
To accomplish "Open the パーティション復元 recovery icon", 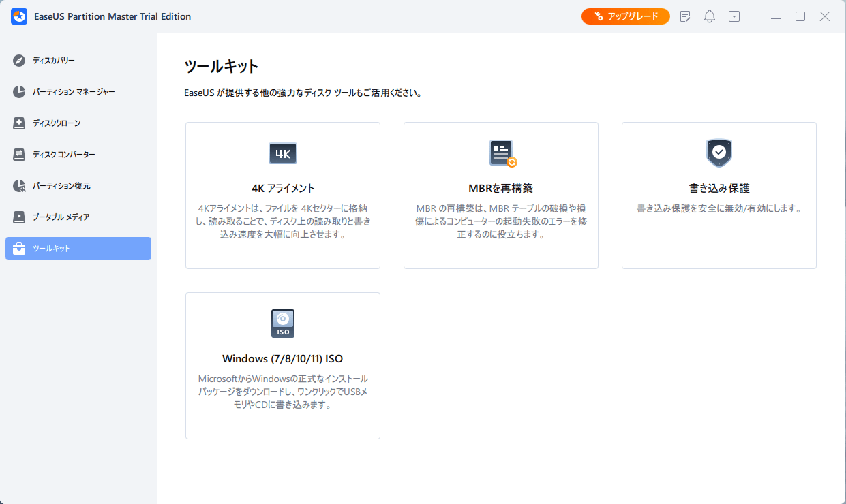I will pos(20,185).
